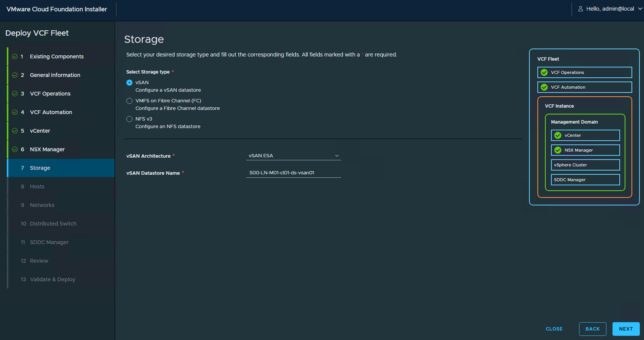Open the NSX Manager wizard step
The width and height of the screenshot is (644, 340).
pos(61,149)
